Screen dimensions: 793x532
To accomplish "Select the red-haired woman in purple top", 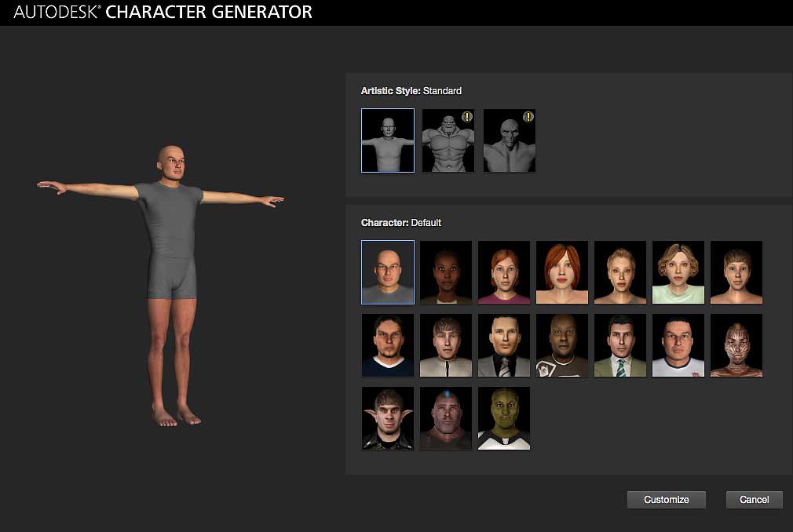I will [x=503, y=272].
